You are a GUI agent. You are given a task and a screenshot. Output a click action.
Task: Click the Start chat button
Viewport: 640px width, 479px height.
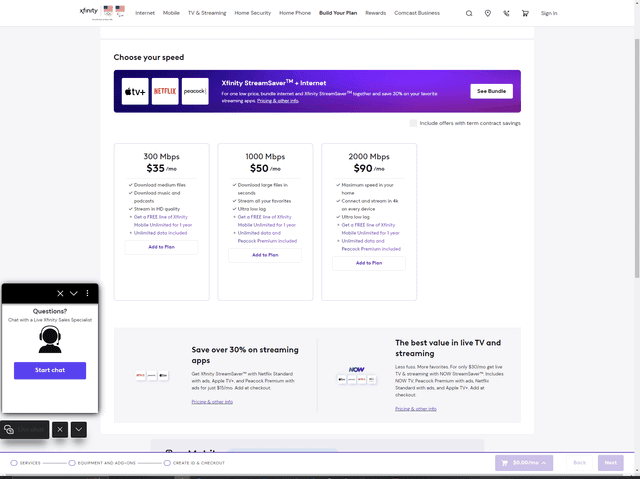50,370
